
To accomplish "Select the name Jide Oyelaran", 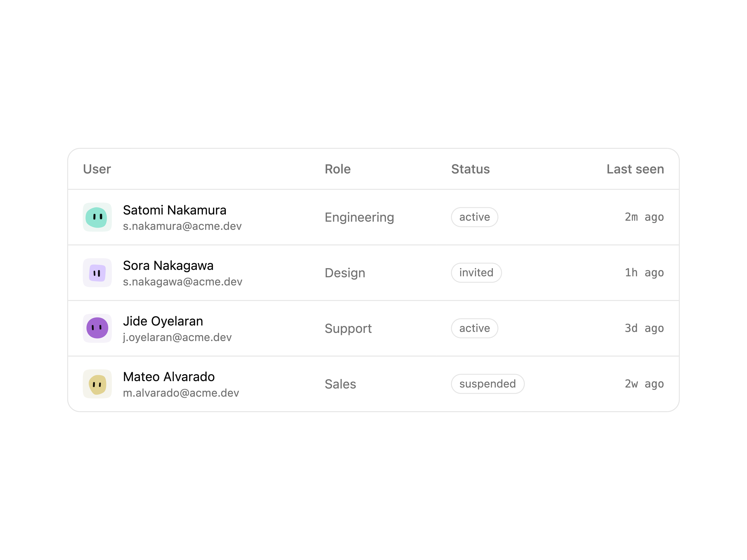I will click(163, 321).
